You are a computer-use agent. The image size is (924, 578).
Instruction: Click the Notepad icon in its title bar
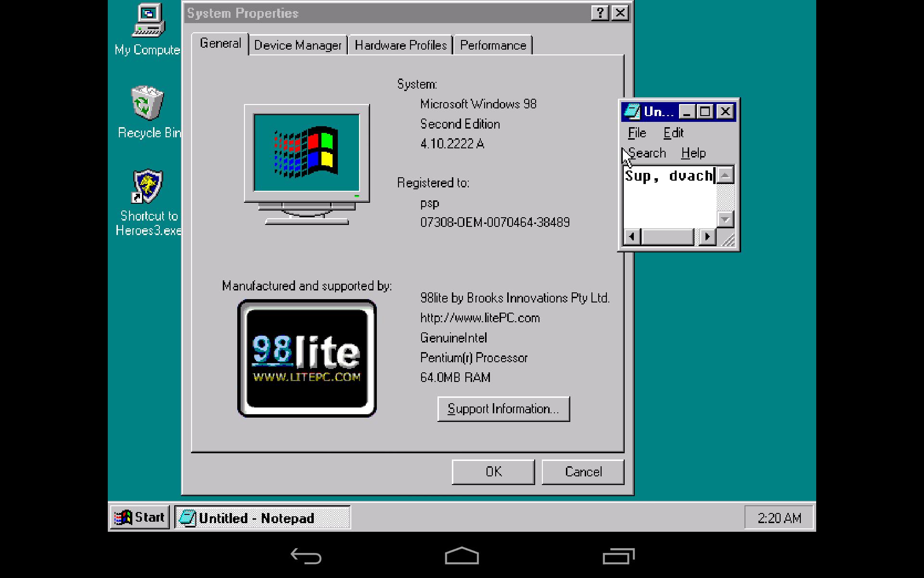tap(631, 112)
